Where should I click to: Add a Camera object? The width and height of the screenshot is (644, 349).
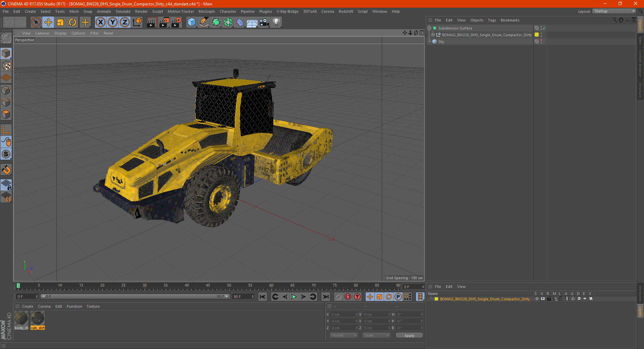264,22
